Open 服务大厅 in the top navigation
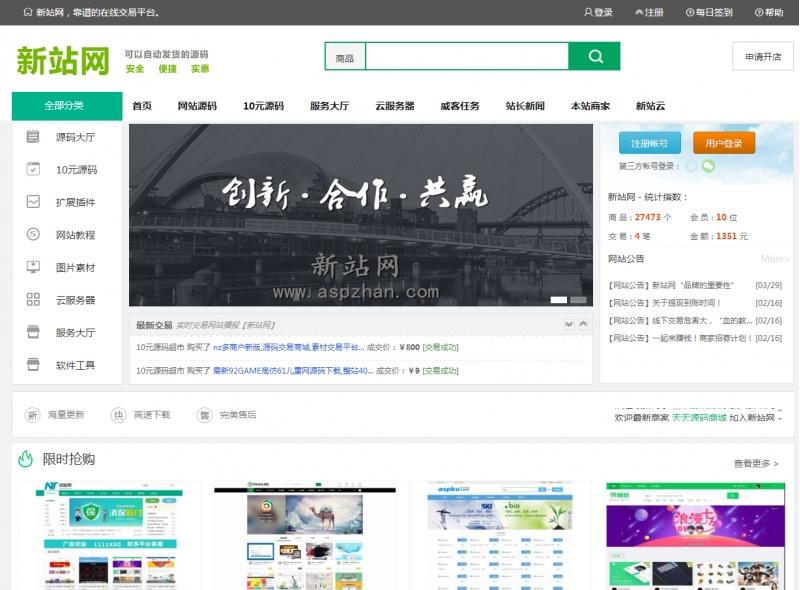Image resolution: width=800 pixels, height=590 pixels. [x=330, y=106]
